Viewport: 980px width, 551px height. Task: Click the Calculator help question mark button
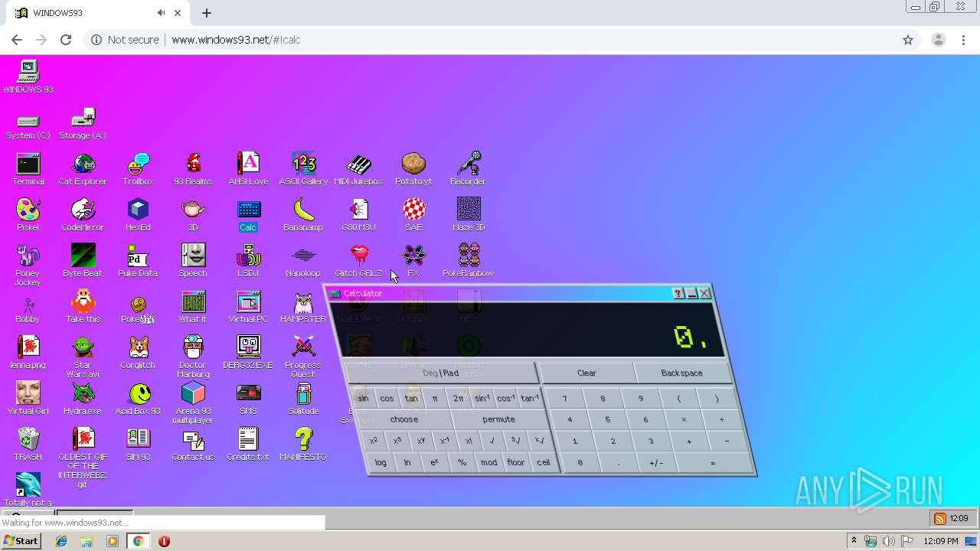tap(678, 294)
